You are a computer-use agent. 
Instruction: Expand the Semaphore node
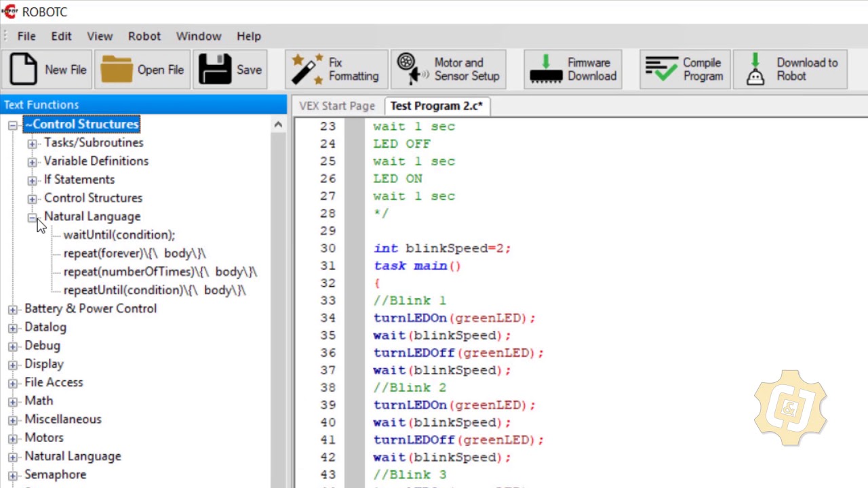pyautogui.click(x=13, y=475)
